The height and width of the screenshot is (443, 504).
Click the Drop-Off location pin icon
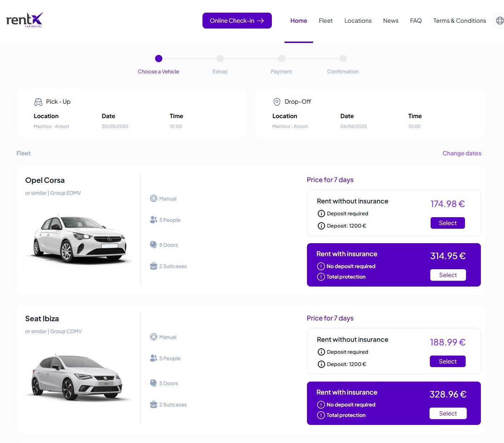(277, 102)
